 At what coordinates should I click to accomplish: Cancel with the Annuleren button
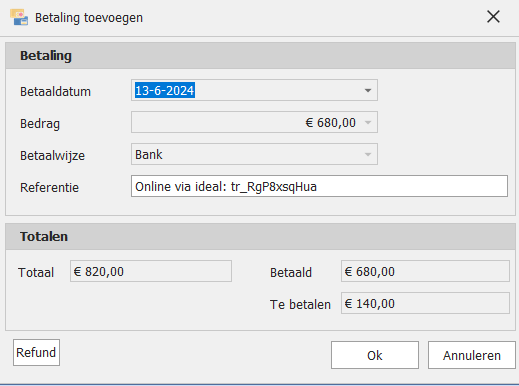[x=472, y=355]
